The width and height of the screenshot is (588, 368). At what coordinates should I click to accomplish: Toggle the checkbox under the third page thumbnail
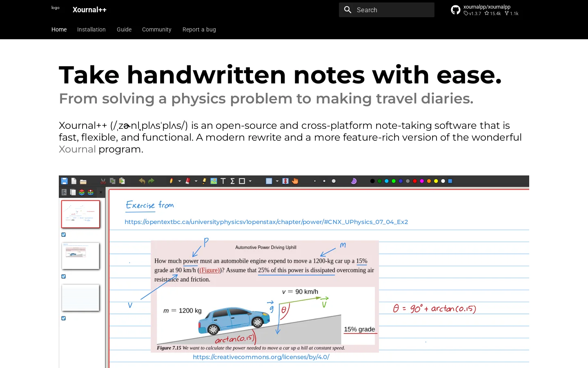click(64, 318)
